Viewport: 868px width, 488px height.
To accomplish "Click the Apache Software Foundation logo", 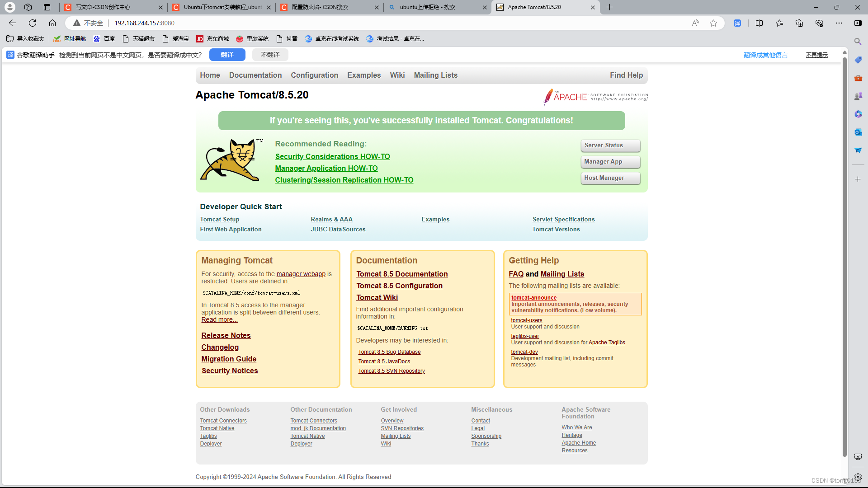I will pos(595,97).
